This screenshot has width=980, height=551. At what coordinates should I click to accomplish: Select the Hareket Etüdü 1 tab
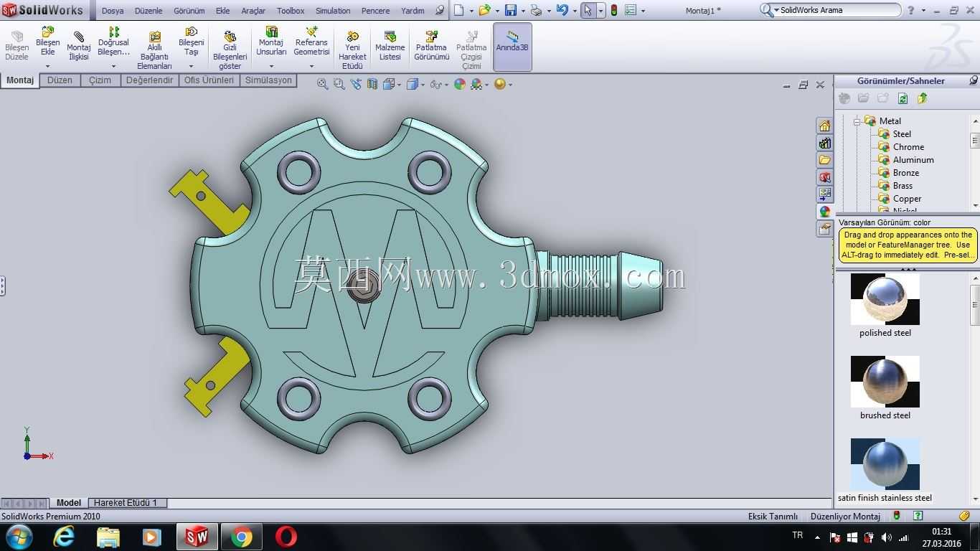click(x=128, y=503)
